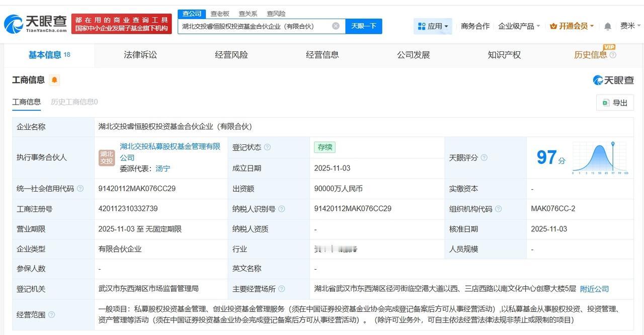Image resolution: width=644 pixels, height=335 pixels.
Task: Open the 汤宁 representative link
Action: coord(163,169)
